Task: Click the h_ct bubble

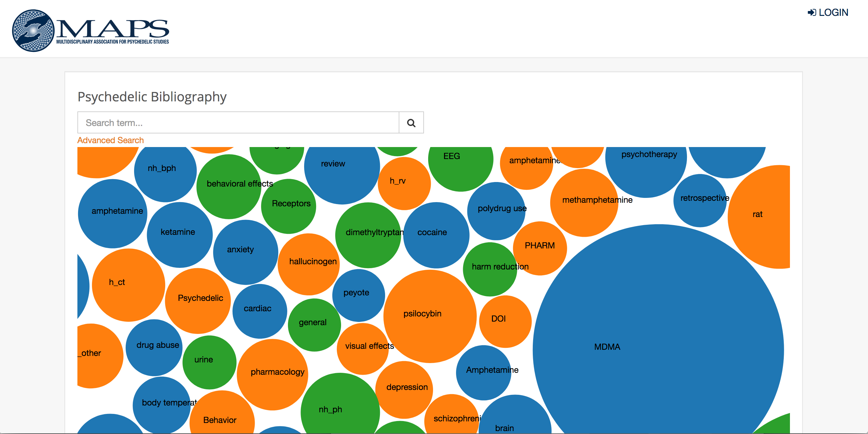Action: pos(128,285)
